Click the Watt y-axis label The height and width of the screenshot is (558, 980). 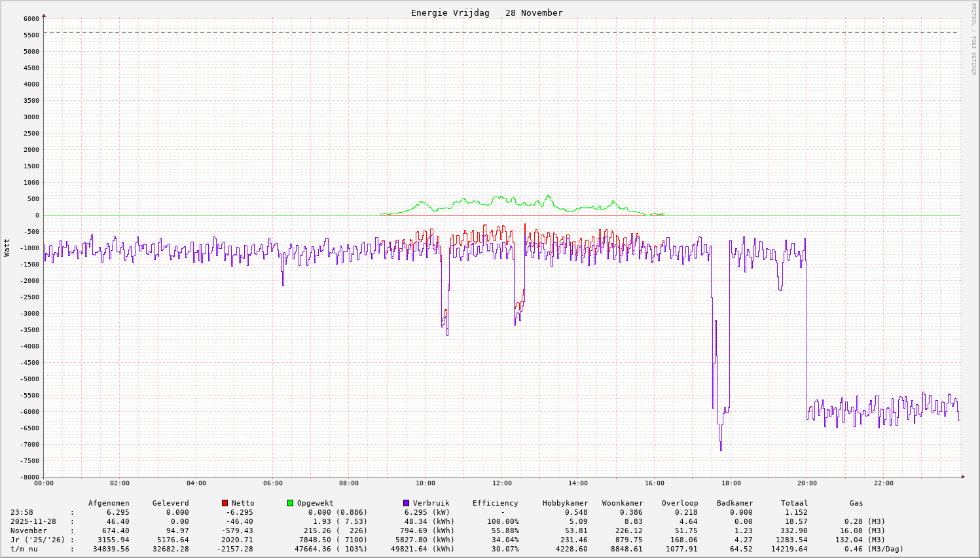coord(7,247)
